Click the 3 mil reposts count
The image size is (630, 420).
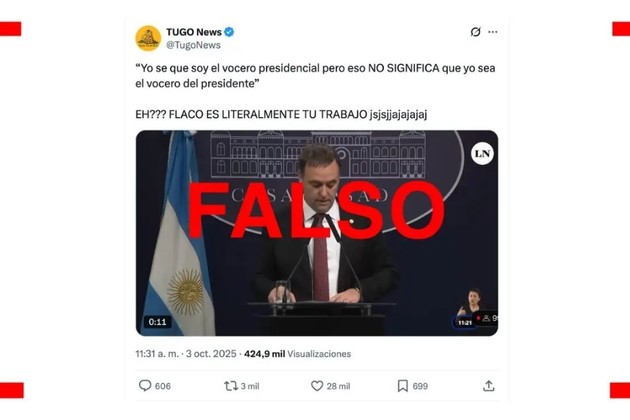click(250, 386)
